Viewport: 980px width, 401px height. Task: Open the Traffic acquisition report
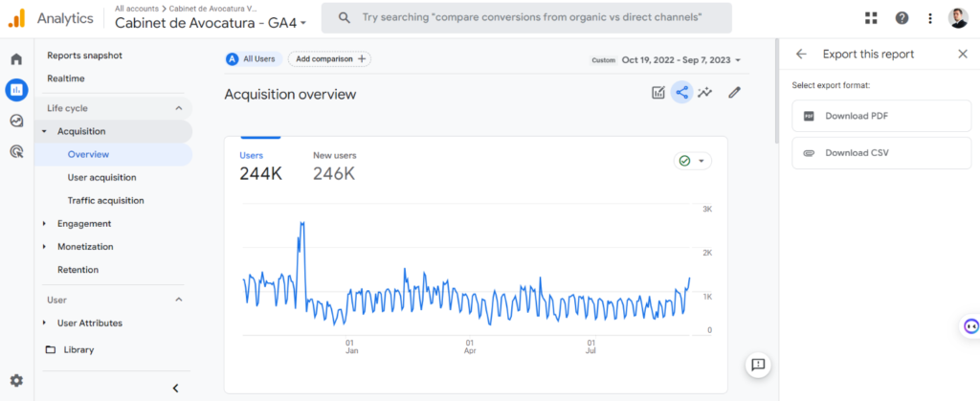click(x=105, y=201)
